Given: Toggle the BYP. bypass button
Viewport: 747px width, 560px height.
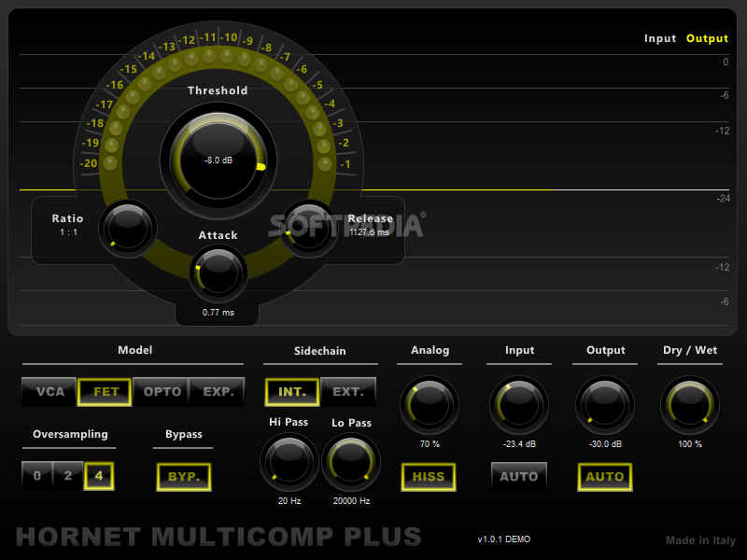Looking at the screenshot, I should [x=184, y=477].
